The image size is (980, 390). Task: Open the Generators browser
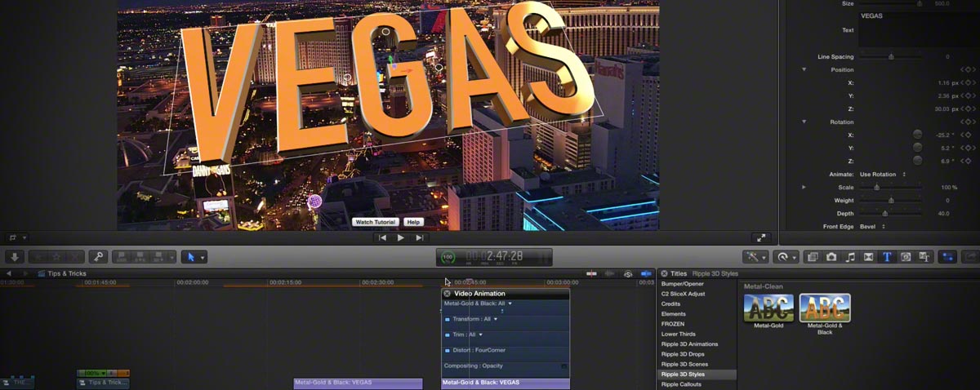coord(906,257)
